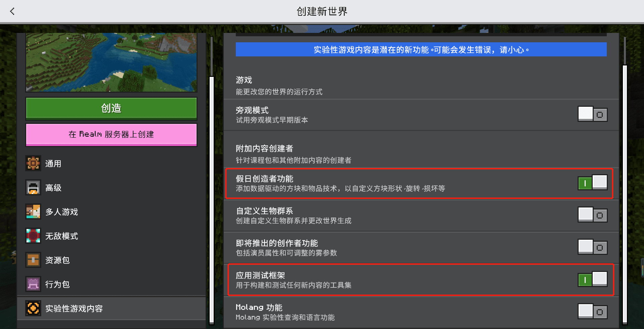
Task: Click the 多人游戏 faces icon
Action: (x=33, y=212)
